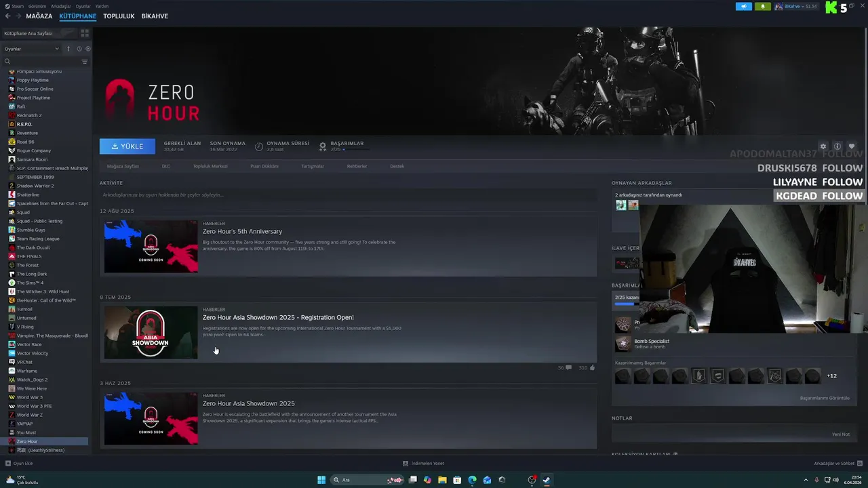Open Zero Hour manage gear icon
This screenshot has height=488, width=868.
[x=823, y=146]
